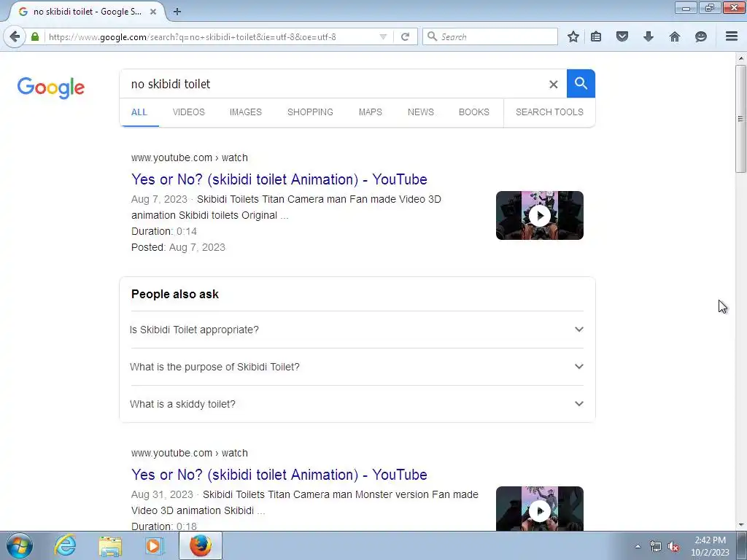Reload the page with the refresh icon

coord(406,36)
